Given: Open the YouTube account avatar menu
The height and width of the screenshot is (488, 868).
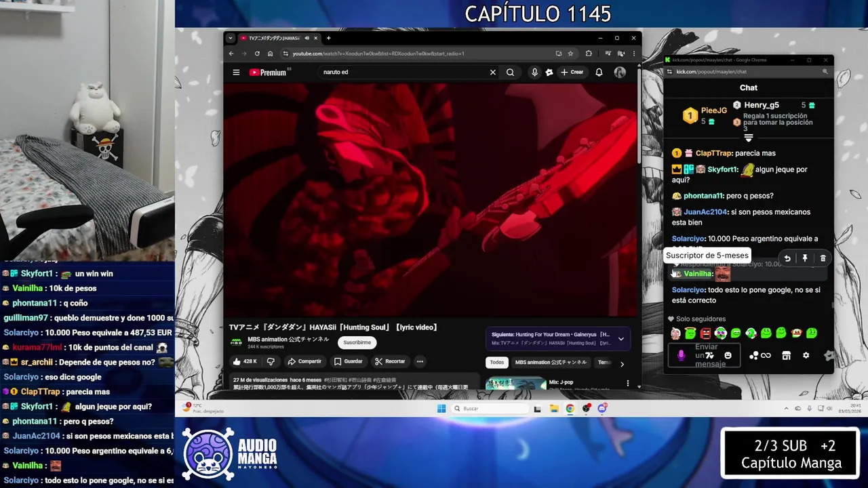Looking at the screenshot, I should click(620, 73).
